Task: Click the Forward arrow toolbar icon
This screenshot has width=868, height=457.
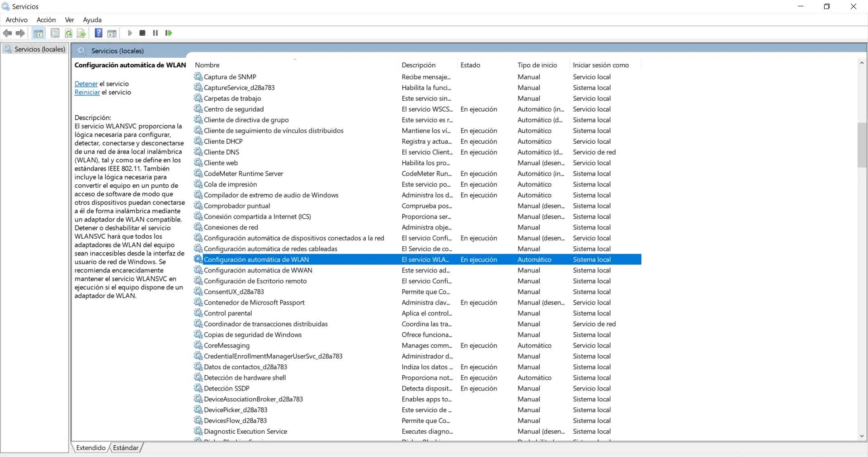Action: pyautogui.click(x=20, y=33)
